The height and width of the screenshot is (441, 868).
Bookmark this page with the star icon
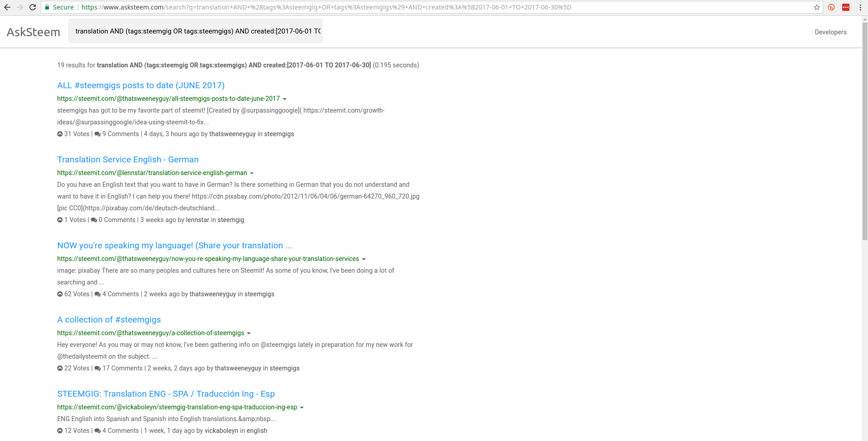pos(817,7)
